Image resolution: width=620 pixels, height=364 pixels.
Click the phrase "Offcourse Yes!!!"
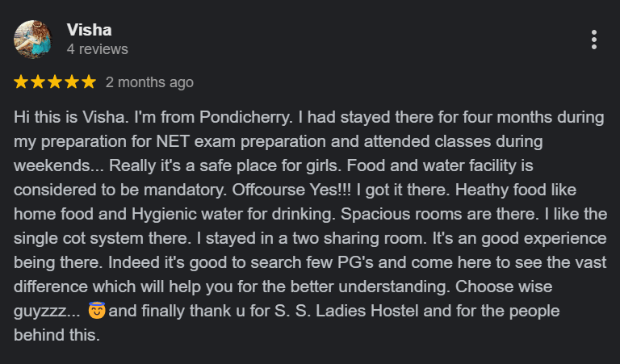(291, 190)
